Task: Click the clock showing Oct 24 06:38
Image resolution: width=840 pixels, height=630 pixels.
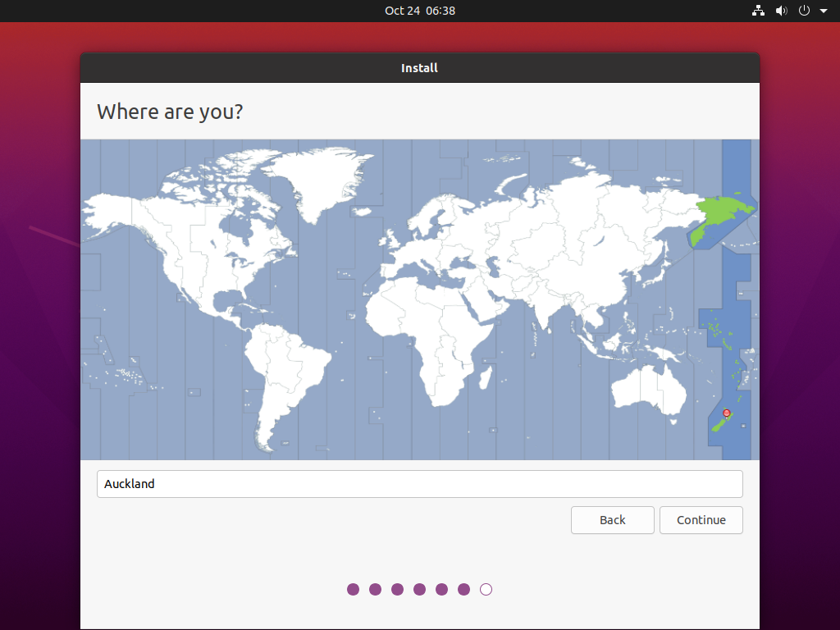Action: 420,11
